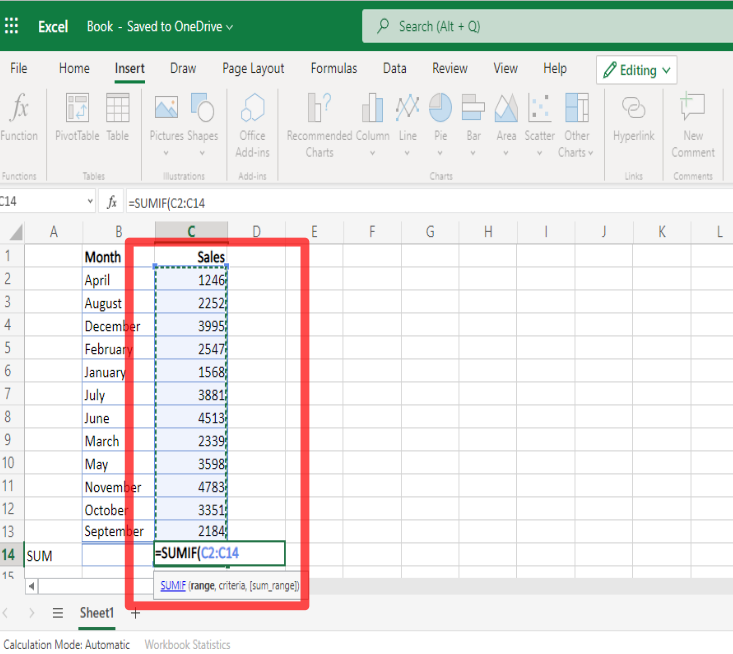Switch to the Page Layout tab
Viewport: 733px width, 654px height.
(x=253, y=69)
